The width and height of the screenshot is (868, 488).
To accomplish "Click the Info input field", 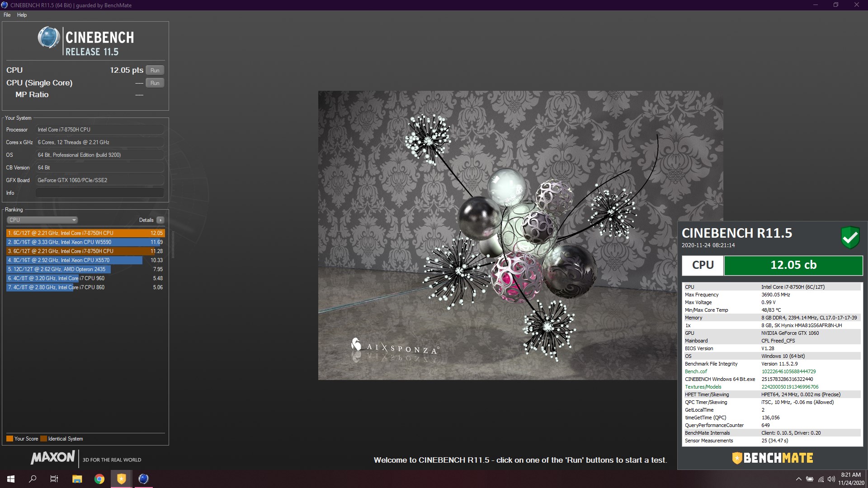I will tap(100, 193).
